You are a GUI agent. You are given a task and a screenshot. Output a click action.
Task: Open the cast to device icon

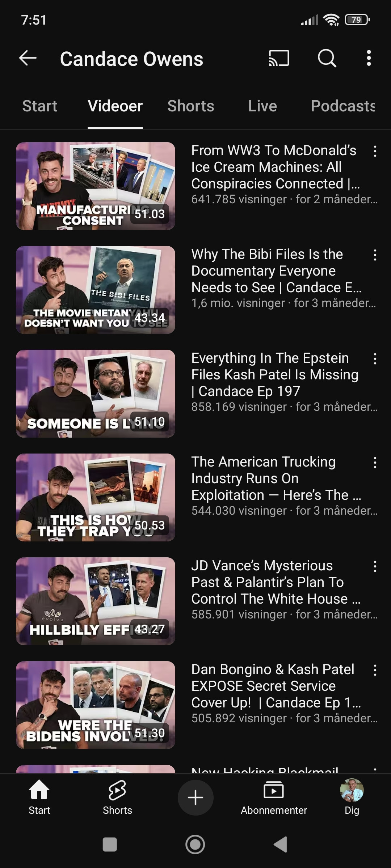[x=279, y=58]
